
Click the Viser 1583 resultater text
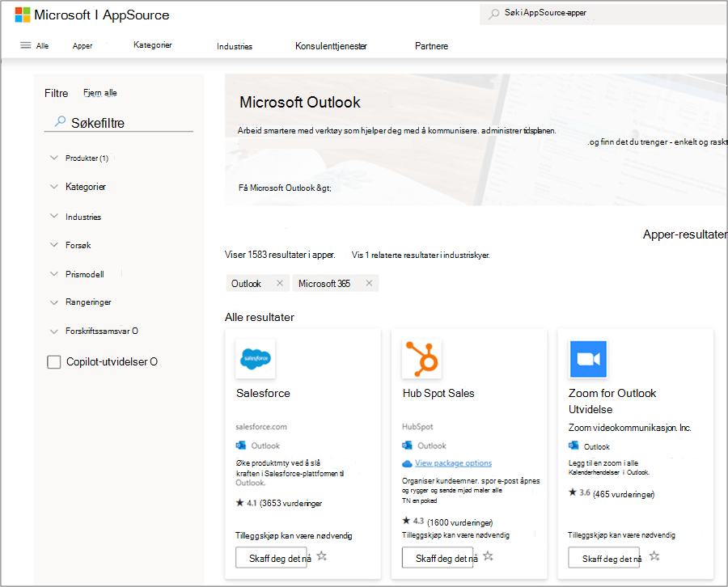[280, 255]
